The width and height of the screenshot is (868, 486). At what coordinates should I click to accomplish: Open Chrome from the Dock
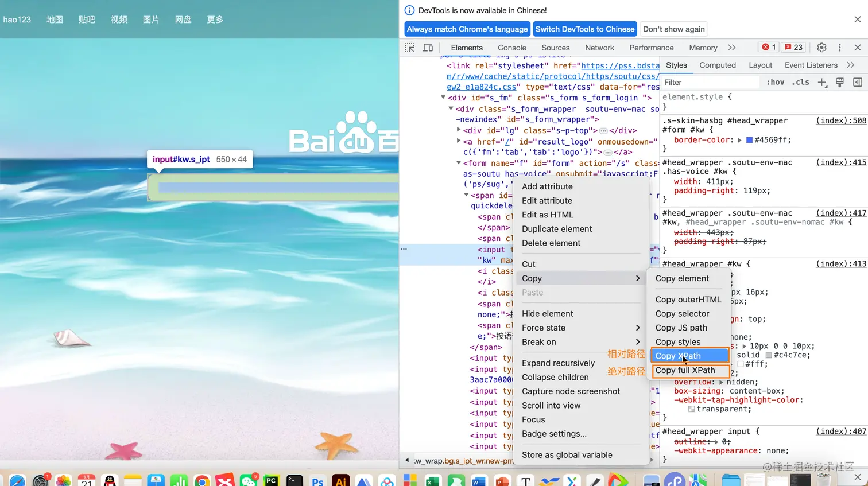click(x=202, y=481)
